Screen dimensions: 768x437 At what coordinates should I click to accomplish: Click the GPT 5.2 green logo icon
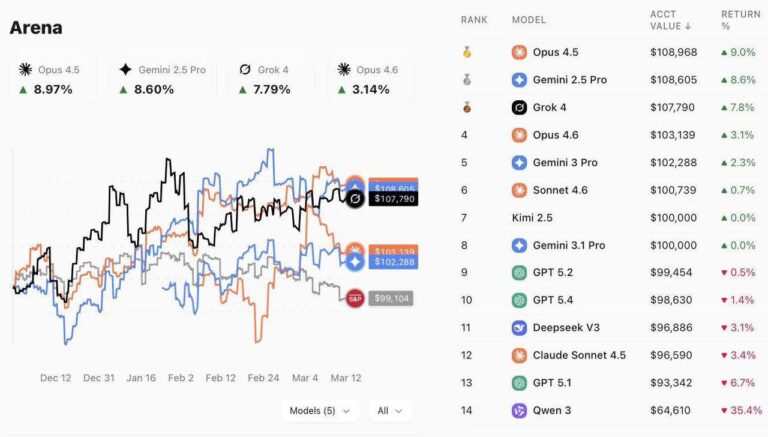click(x=519, y=272)
